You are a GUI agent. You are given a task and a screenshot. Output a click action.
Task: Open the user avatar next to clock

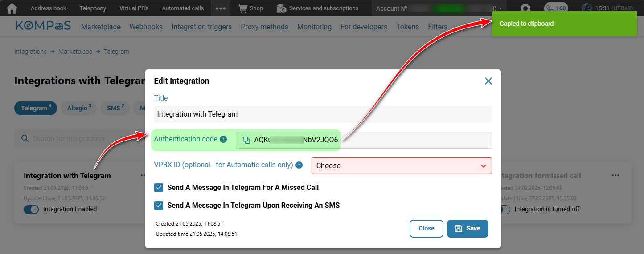point(587,8)
